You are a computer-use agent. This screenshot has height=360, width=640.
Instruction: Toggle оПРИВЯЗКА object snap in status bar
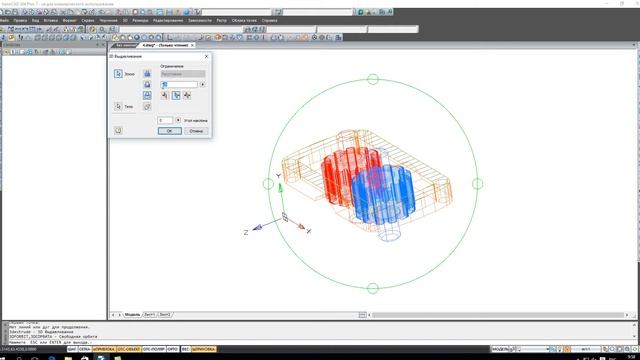point(104,349)
